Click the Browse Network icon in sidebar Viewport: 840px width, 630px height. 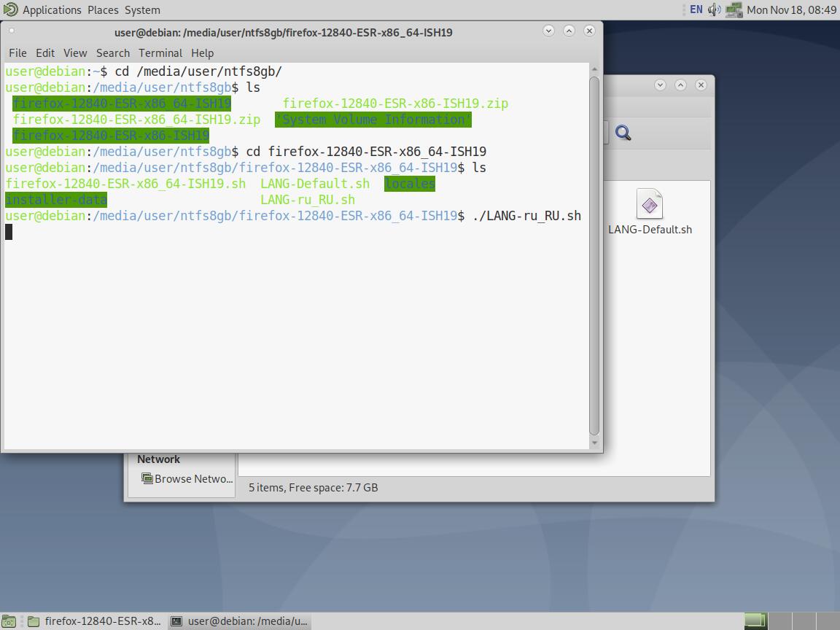[x=147, y=478]
